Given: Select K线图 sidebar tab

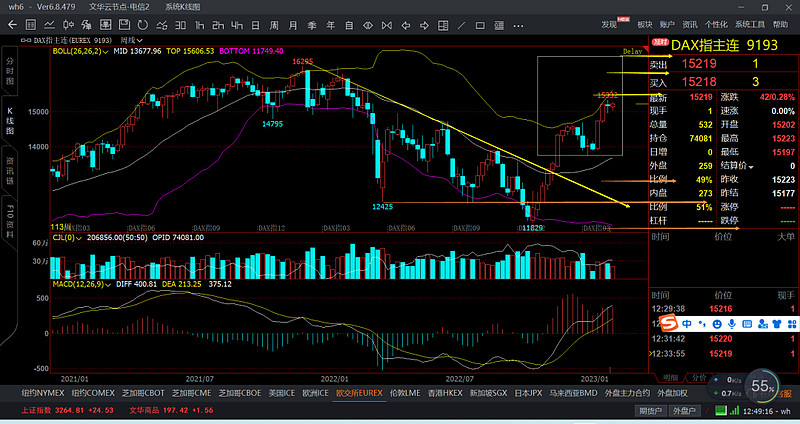Looking at the screenshot, I should point(10,120).
